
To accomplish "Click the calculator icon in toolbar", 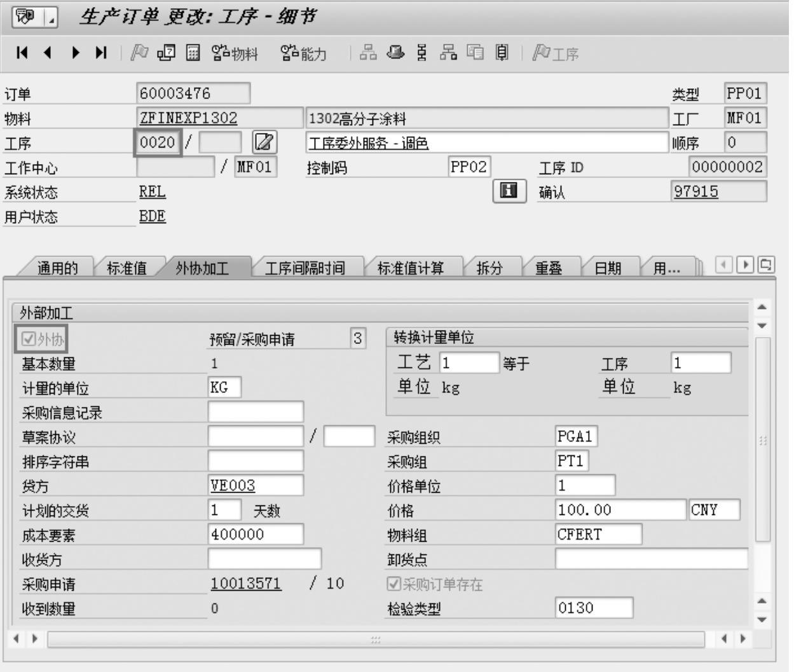I will click(x=193, y=53).
